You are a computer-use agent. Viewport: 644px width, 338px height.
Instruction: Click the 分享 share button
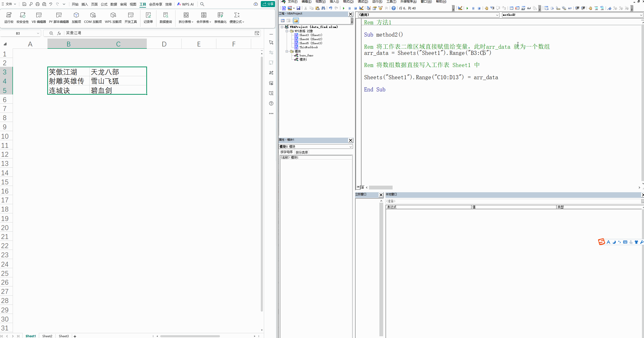(x=268, y=4)
